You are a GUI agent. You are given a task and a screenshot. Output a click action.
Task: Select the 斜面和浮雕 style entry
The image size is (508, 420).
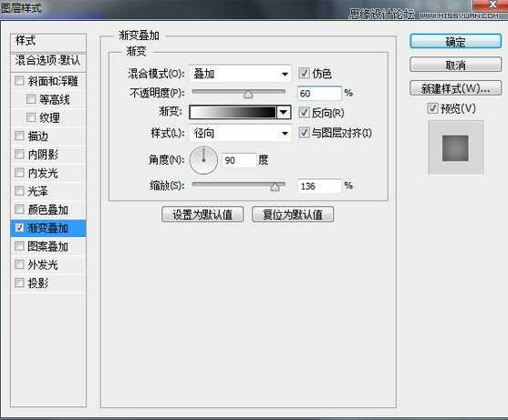53,81
